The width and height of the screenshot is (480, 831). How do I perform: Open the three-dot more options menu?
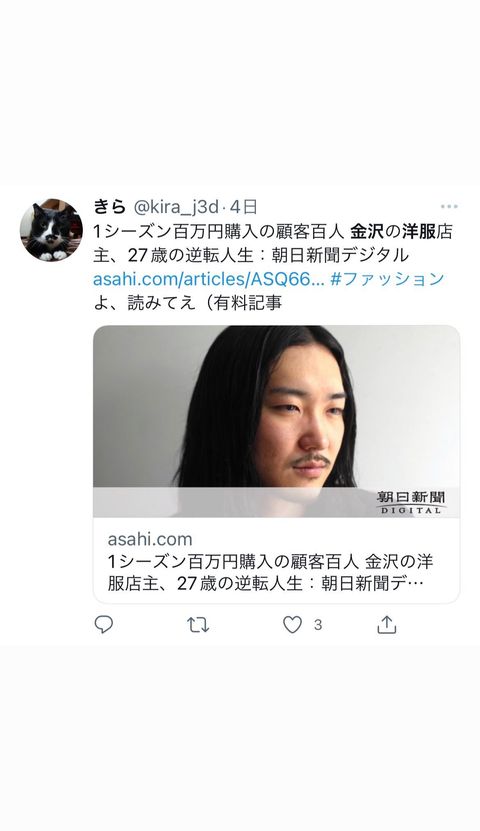(x=449, y=206)
